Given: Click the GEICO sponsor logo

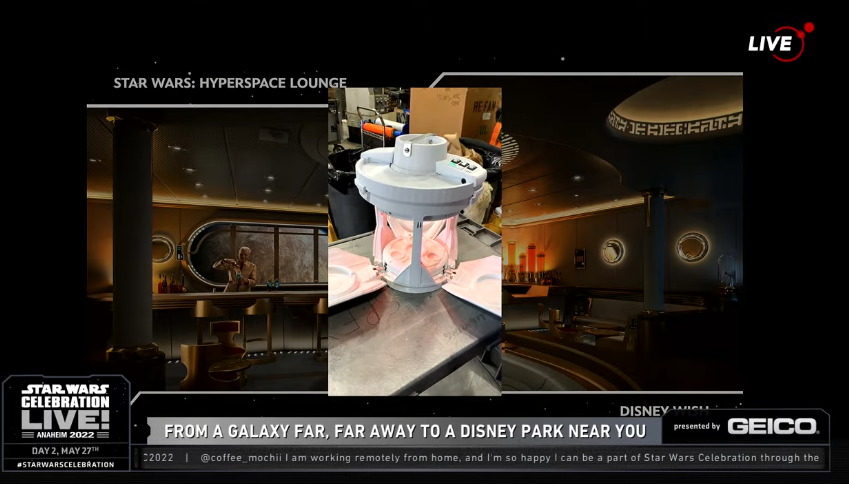Looking at the screenshot, I should click(771, 427).
